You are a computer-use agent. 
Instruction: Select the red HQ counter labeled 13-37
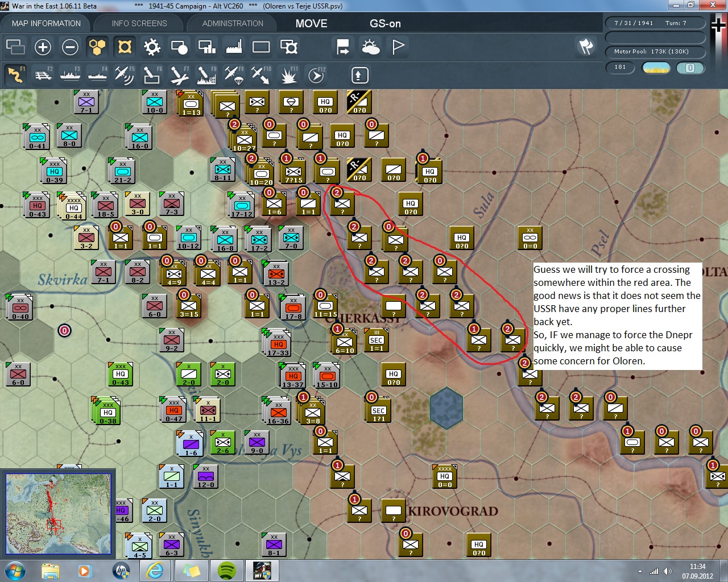(x=292, y=375)
